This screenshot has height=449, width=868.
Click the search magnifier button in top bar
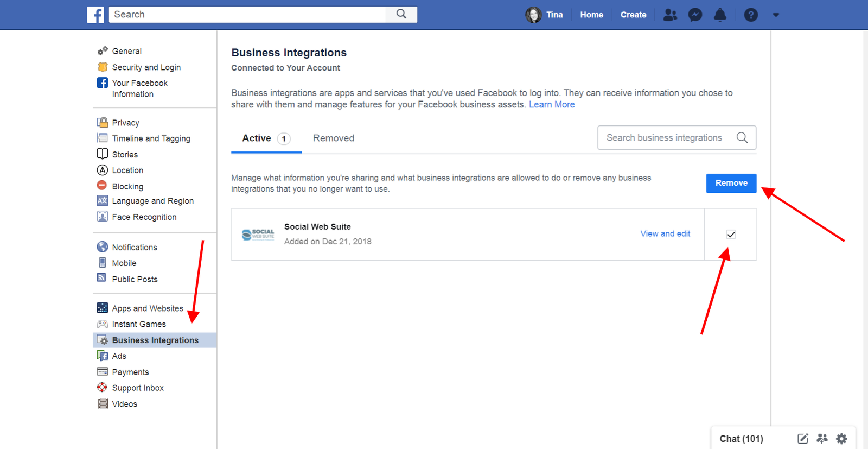pos(401,14)
